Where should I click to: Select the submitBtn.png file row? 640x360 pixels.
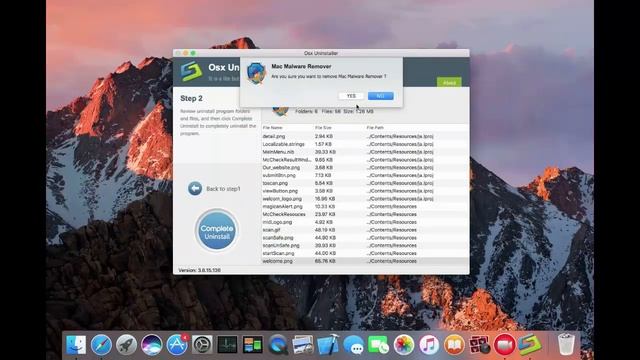click(364, 175)
